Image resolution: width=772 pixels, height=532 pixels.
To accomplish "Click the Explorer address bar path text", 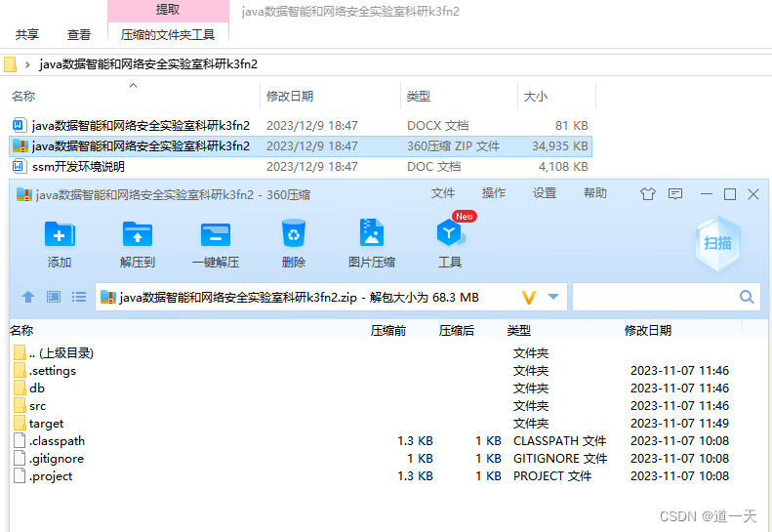I will click(x=148, y=64).
